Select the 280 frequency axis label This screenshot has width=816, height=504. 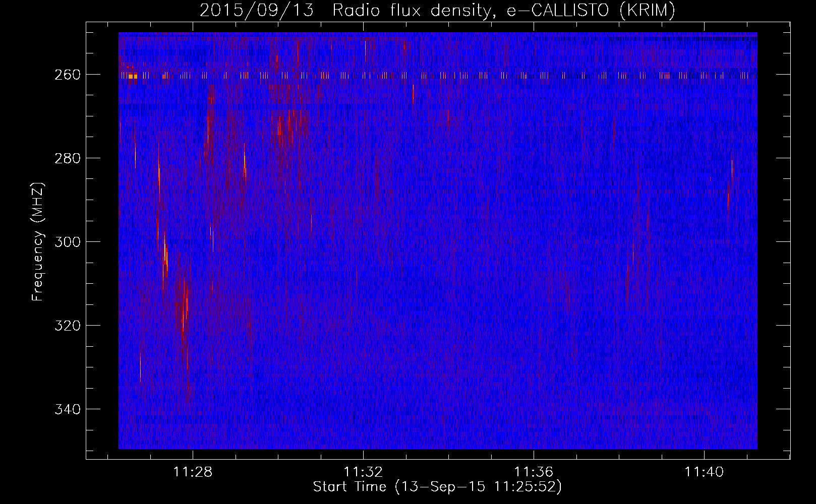click(68, 158)
